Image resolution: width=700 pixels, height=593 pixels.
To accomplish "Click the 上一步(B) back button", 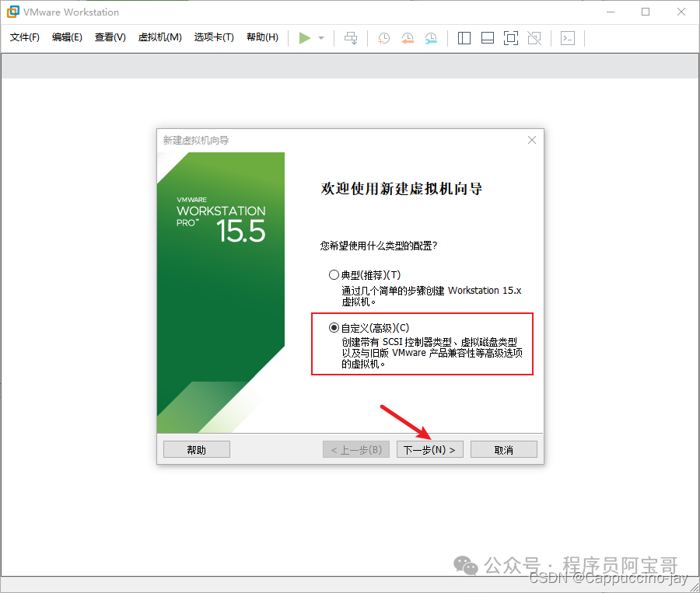I will [356, 449].
